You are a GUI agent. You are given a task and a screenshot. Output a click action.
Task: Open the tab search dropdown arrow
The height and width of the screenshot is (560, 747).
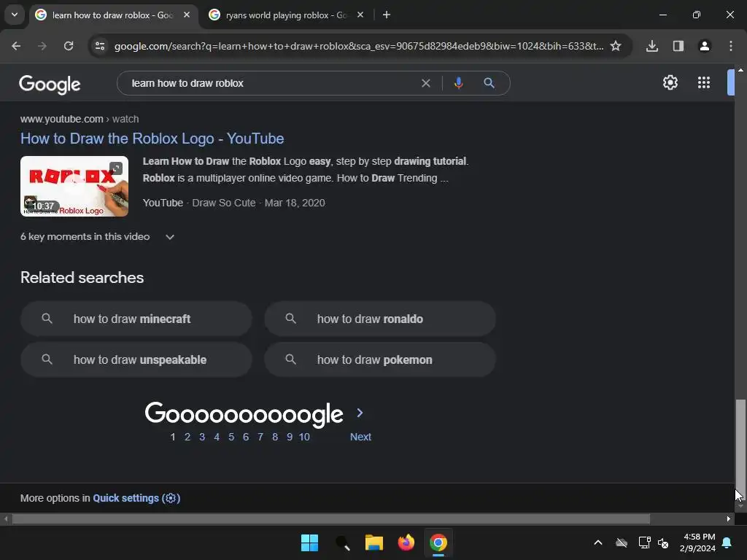click(15, 15)
